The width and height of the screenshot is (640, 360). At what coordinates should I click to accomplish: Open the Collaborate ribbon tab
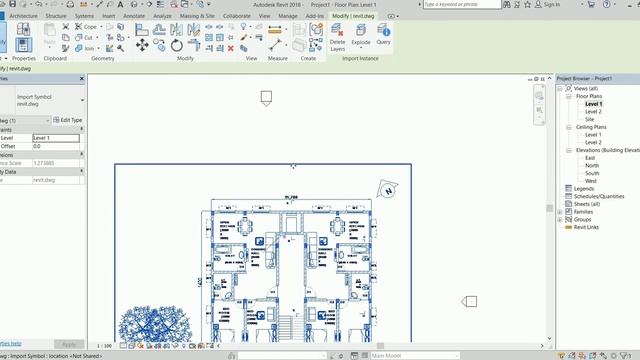tap(237, 16)
